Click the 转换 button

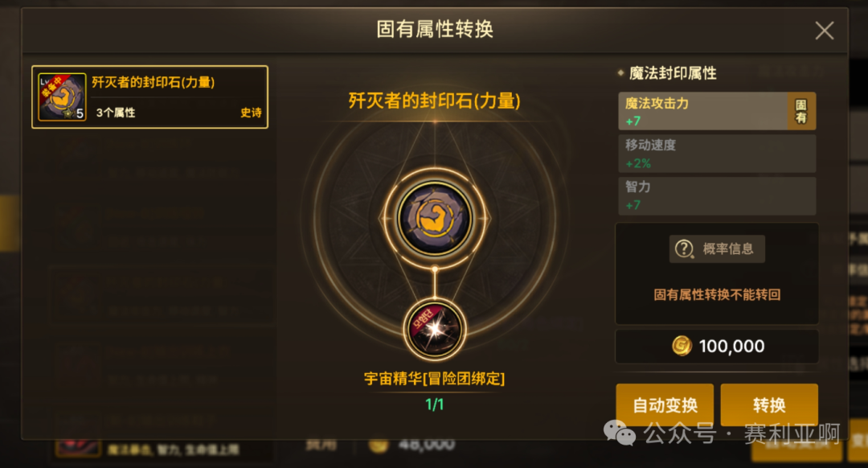[x=769, y=404]
